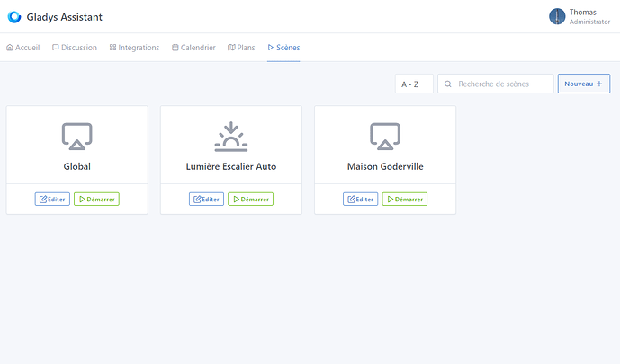Focus the Recherche de scènes field
The image size is (620, 364).
pos(496,84)
